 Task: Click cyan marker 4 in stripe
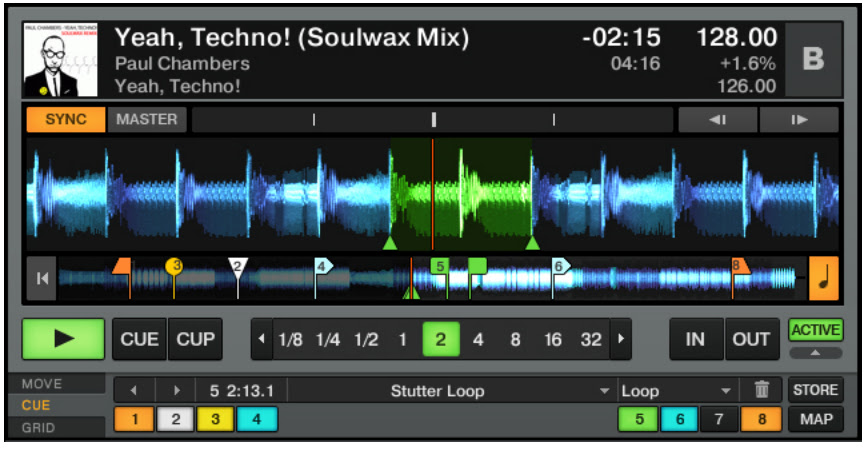coord(323,267)
